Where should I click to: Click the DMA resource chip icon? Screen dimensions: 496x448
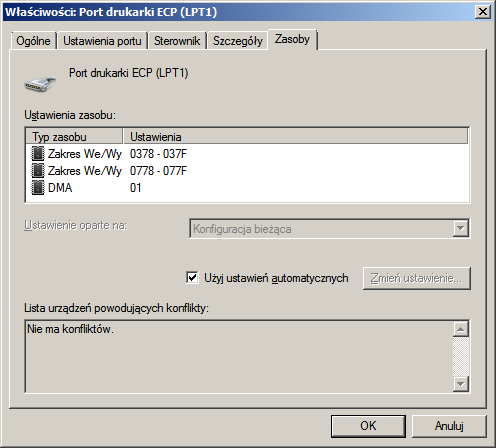pos(38,188)
